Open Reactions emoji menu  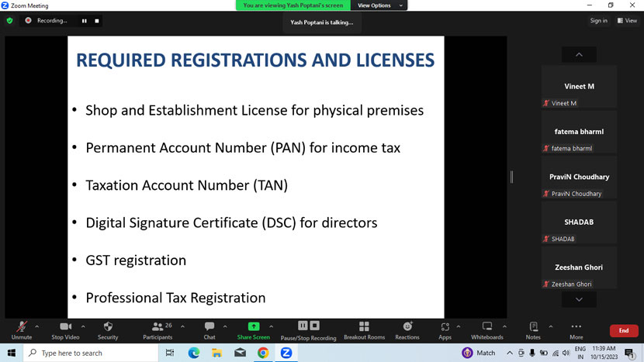point(407,330)
